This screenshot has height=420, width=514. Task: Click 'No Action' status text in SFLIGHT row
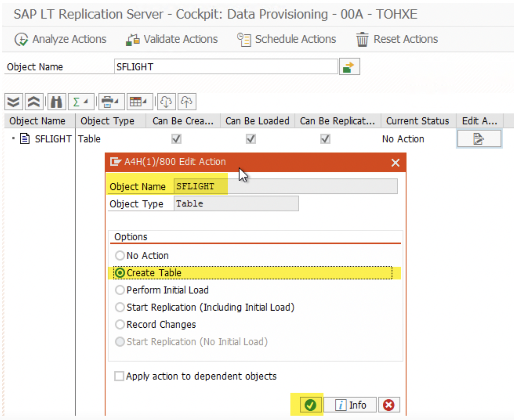[403, 139]
